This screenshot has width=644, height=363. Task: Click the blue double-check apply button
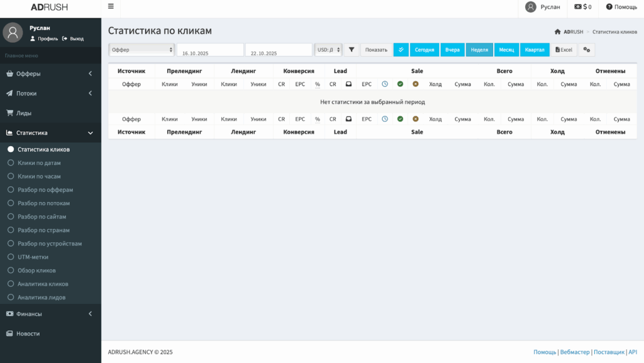click(401, 50)
